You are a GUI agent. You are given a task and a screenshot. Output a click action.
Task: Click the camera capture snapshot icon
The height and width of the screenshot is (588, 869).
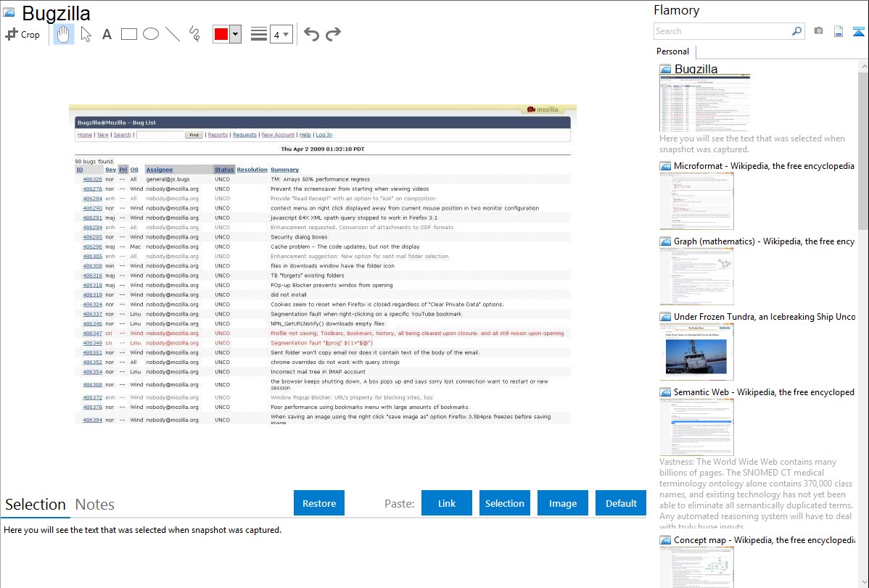pos(818,31)
